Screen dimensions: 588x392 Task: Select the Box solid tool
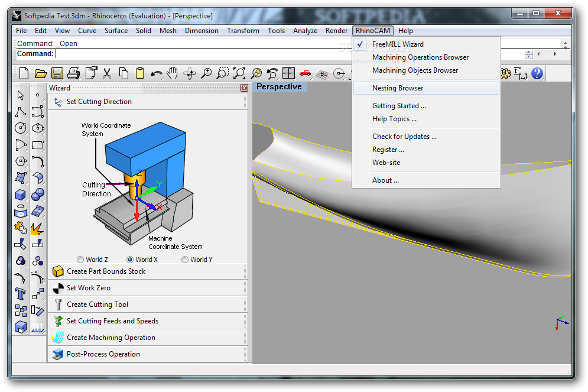pyautogui.click(x=21, y=195)
